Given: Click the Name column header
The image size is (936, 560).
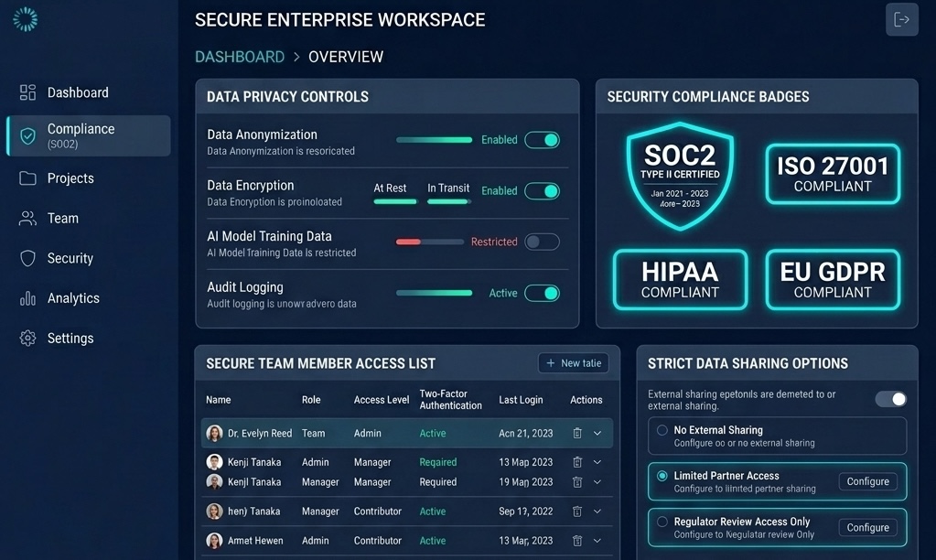Looking at the screenshot, I should (219, 399).
